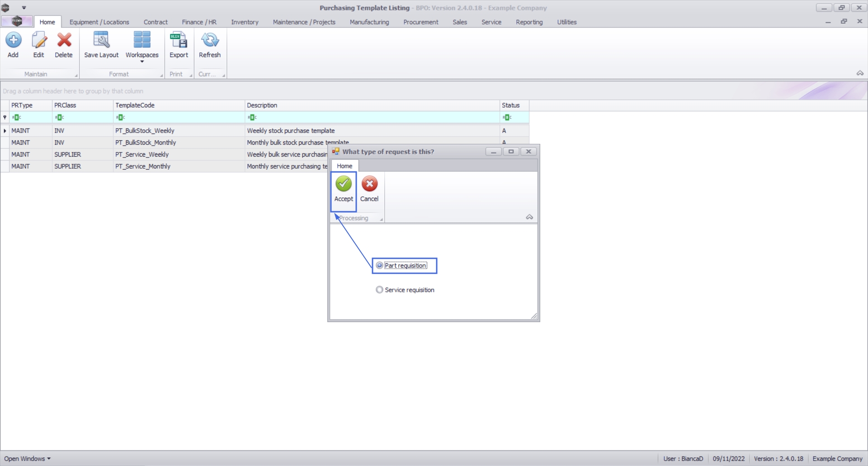Click the PRClass filter row cell

82,118
